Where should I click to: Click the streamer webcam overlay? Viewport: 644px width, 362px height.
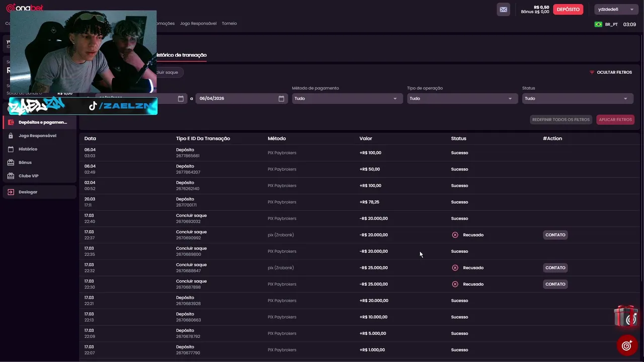tap(84, 51)
